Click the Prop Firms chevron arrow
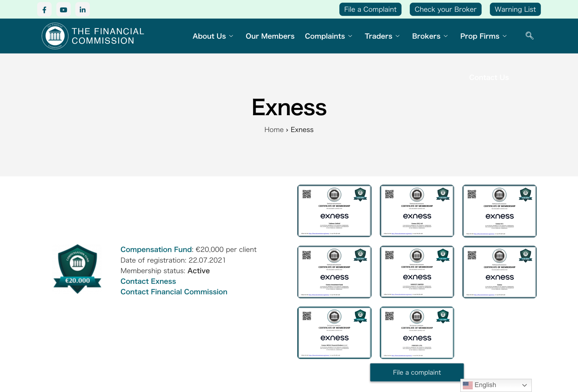The image size is (578, 392). [x=505, y=36]
